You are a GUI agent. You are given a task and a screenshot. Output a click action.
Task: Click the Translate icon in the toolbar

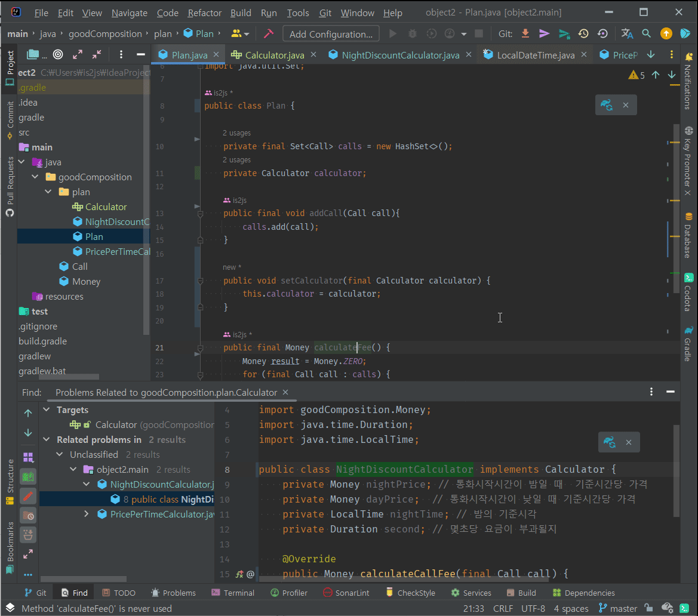click(x=627, y=34)
